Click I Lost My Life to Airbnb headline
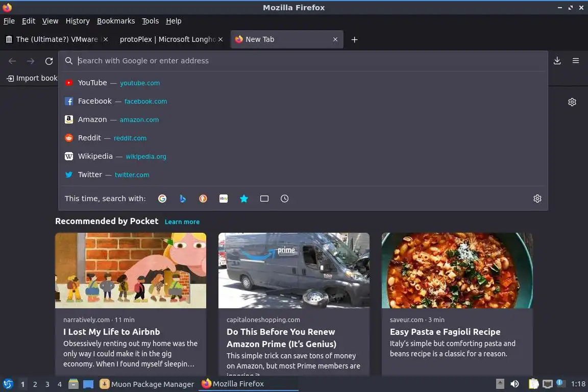The width and height of the screenshot is (588, 392). tap(112, 332)
